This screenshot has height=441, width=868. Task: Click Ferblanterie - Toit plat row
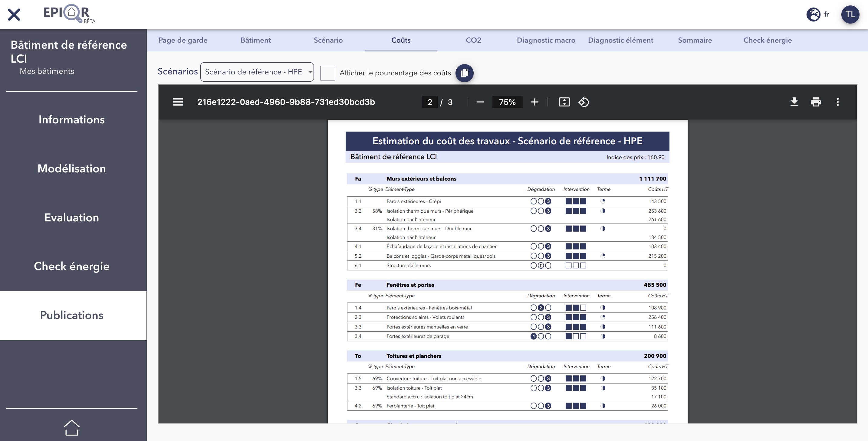pos(507,406)
